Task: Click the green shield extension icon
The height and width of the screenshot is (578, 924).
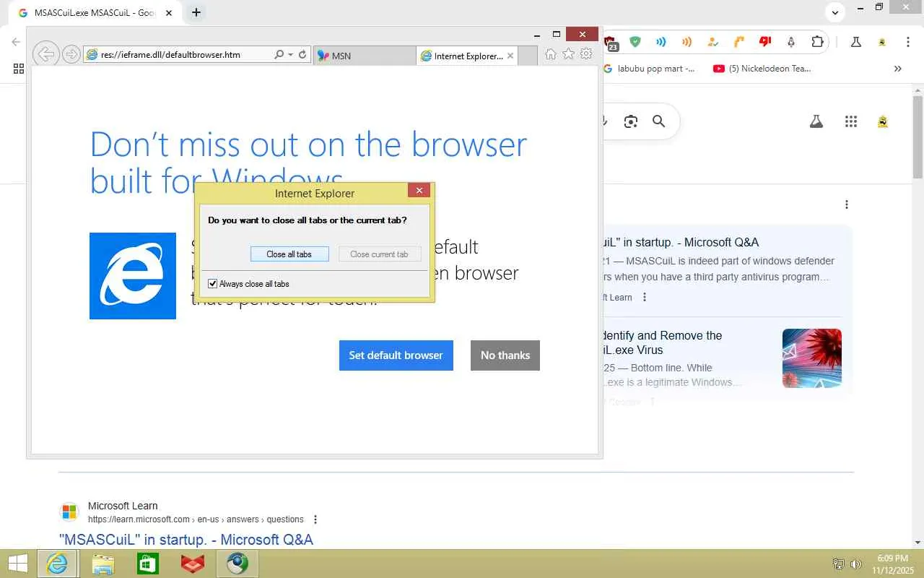Action: [x=635, y=42]
